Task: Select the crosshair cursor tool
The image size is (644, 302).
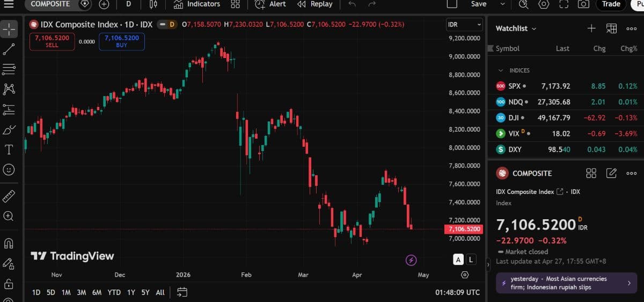Action: tap(9, 29)
